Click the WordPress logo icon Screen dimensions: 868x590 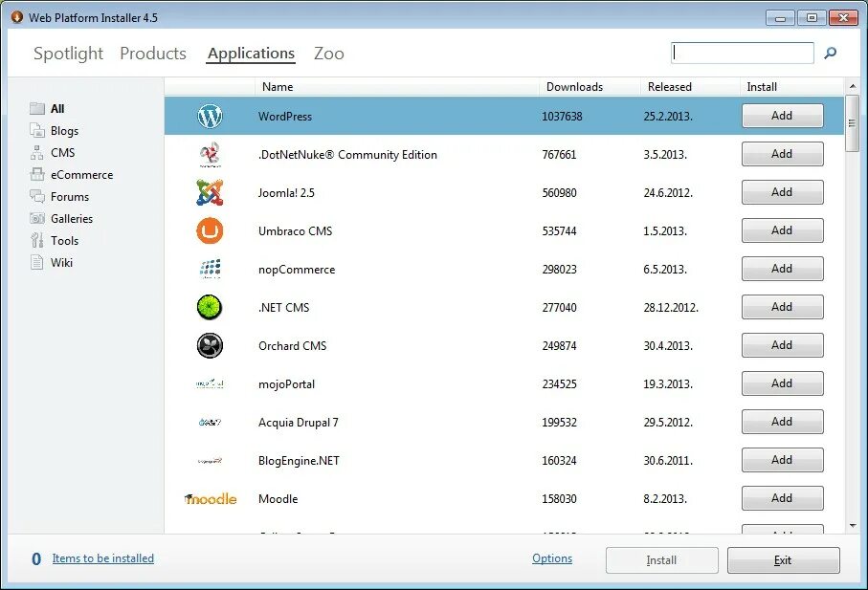(x=210, y=116)
